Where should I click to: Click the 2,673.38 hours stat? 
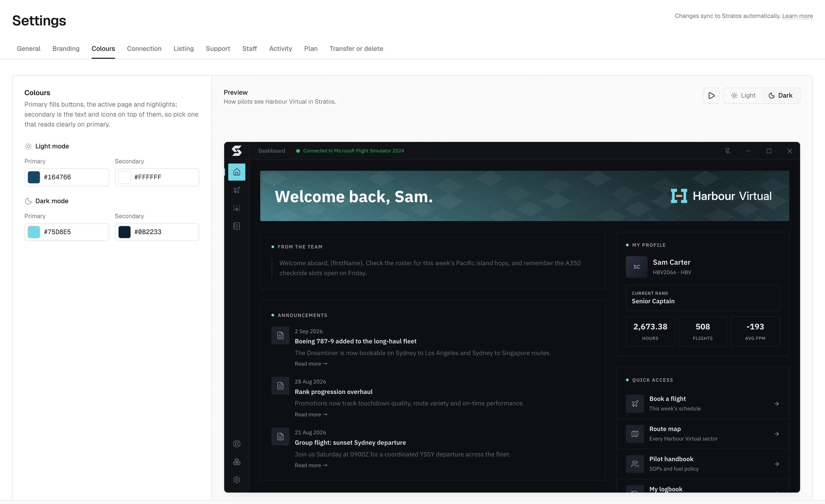coord(650,331)
